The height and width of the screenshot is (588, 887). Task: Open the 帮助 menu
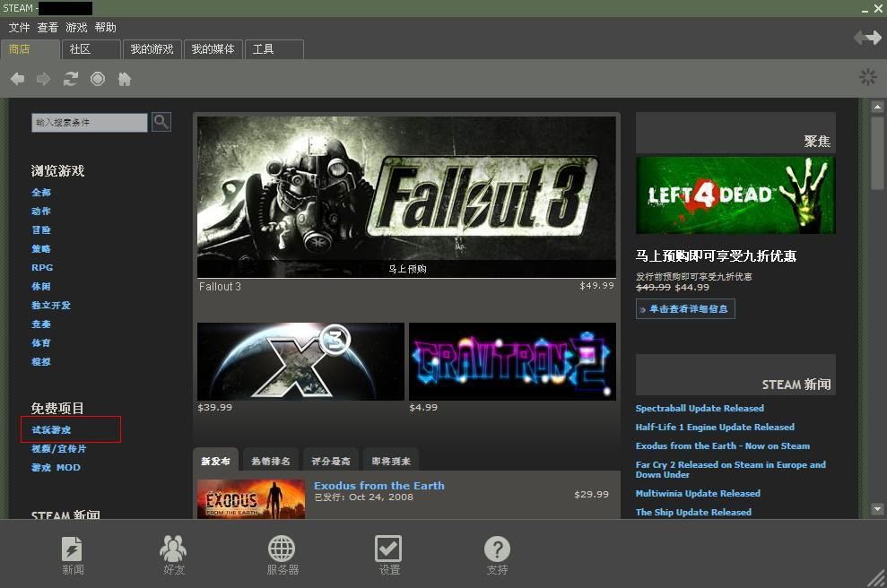pyautogui.click(x=105, y=27)
